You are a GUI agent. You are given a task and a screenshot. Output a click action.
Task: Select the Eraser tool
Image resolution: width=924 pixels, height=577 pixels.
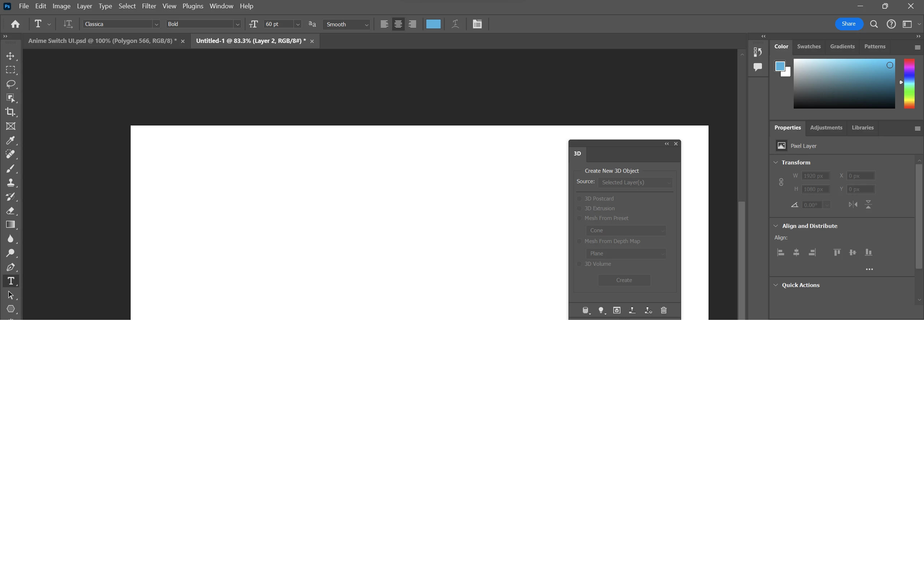[10, 211]
